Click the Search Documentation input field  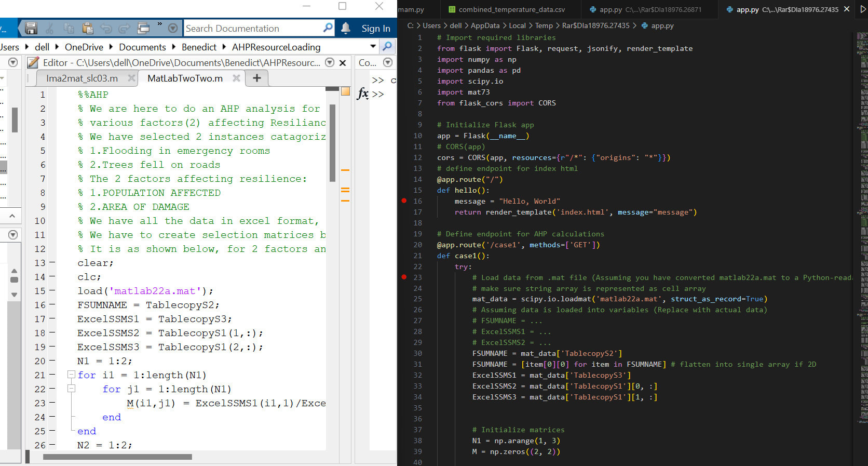[x=253, y=29]
